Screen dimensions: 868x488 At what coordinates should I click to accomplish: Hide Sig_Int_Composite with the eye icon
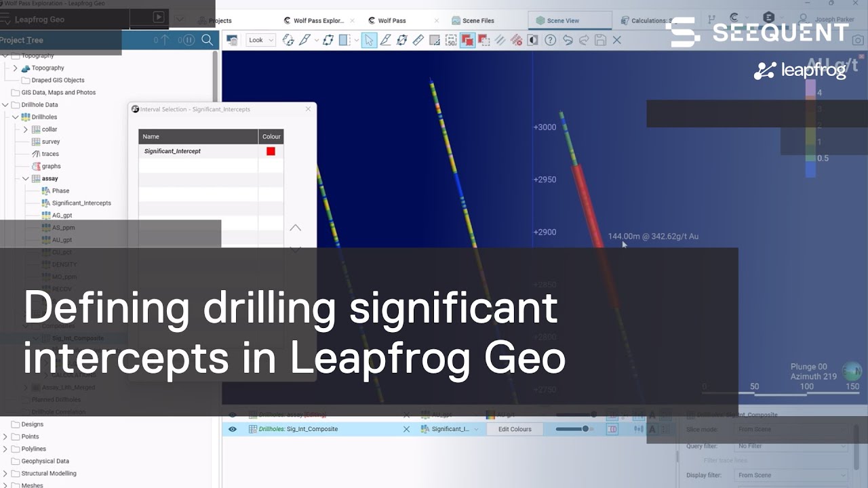click(232, 429)
